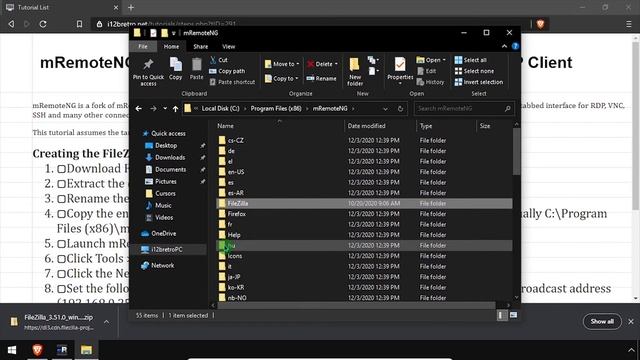Show hidden taskbar tray icons
This screenshot has height=360, width=640.
click(x=630, y=350)
